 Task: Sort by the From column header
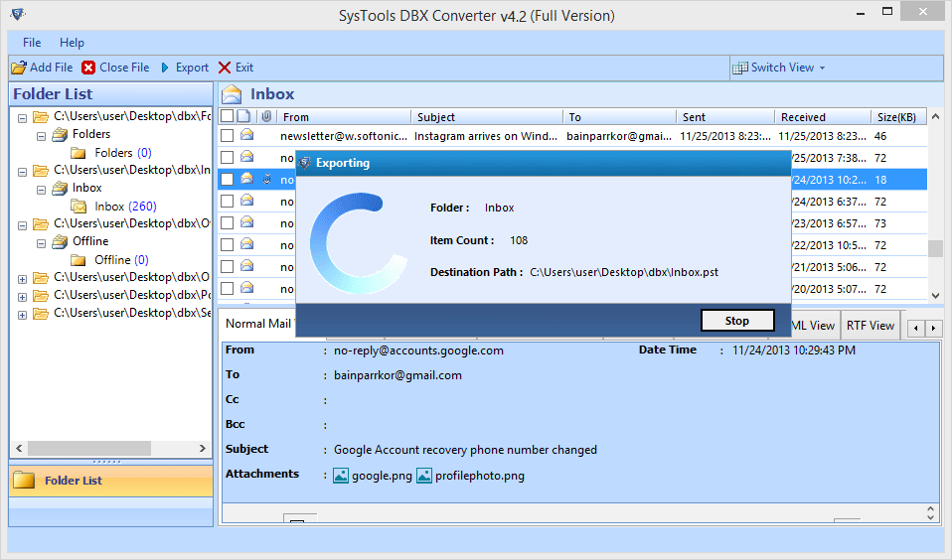(344, 116)
